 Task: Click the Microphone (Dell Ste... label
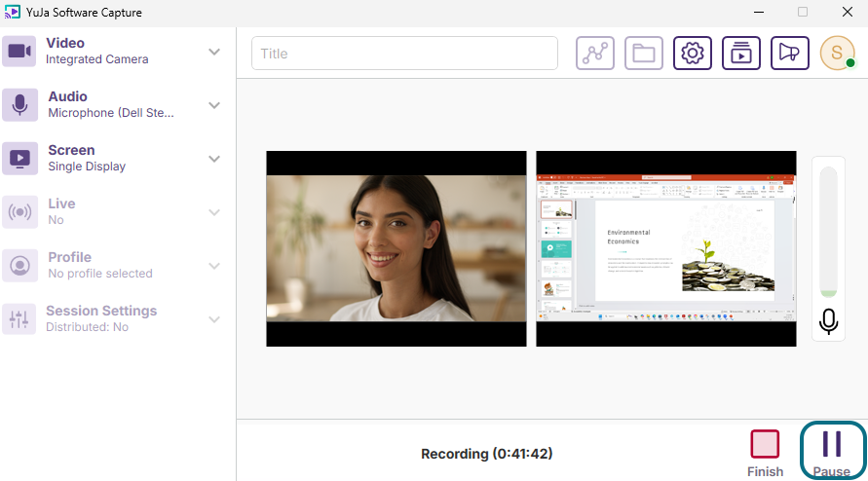pos(111,113)
